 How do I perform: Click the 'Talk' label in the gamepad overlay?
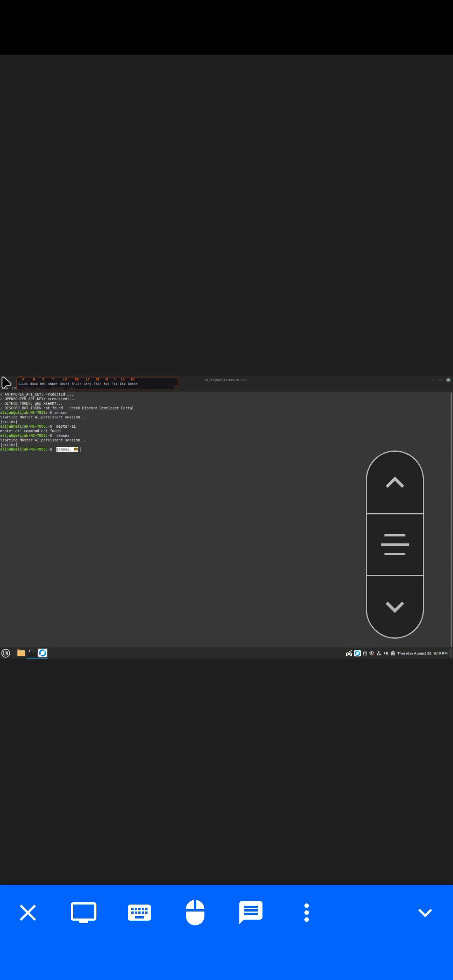[x=98, y=384]
